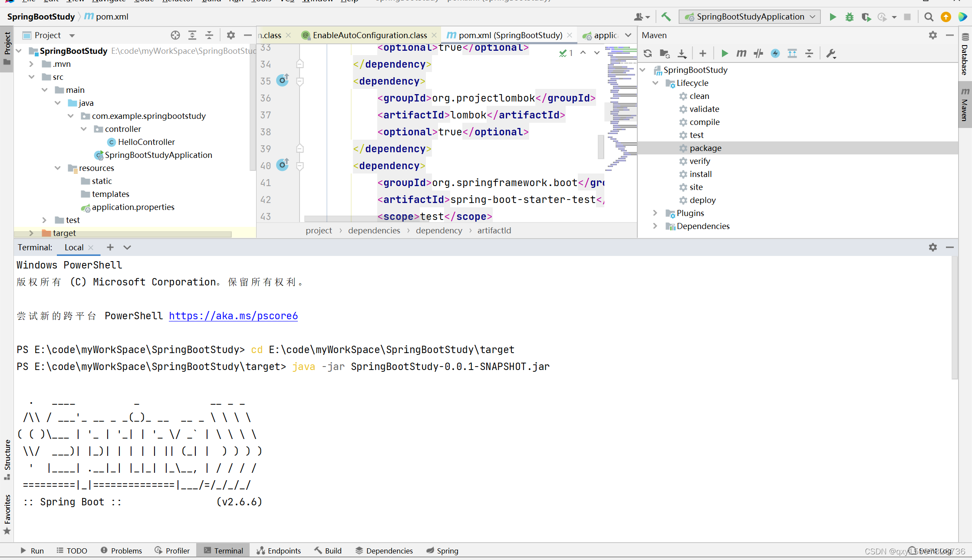
Task: Open the Run tool window button
Action: pos(33,550)
